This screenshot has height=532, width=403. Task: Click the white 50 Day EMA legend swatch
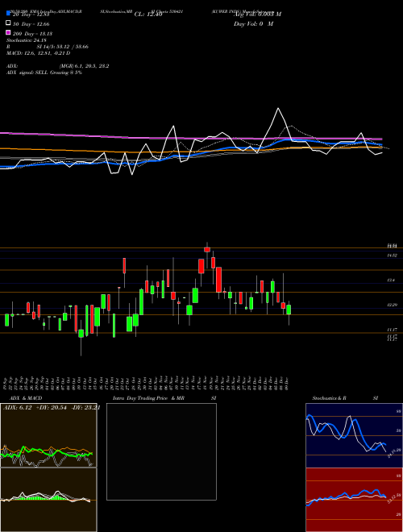pyautogui.click(x=8, y=23)
